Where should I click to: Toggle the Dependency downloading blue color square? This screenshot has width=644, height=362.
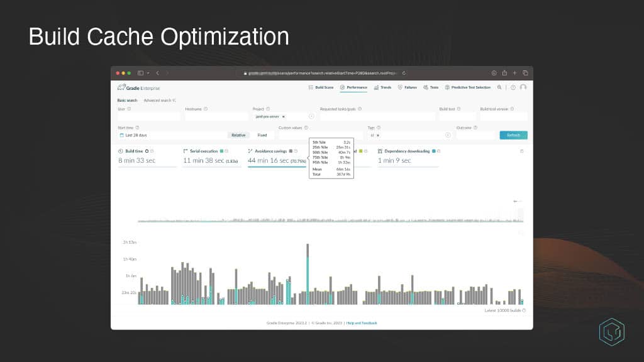[434, 151]
